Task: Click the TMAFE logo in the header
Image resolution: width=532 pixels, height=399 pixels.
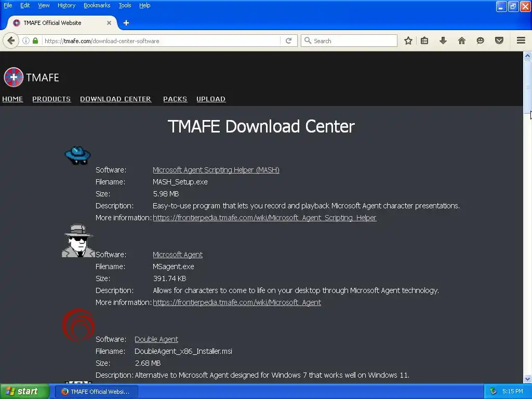Action: (31, 77)
